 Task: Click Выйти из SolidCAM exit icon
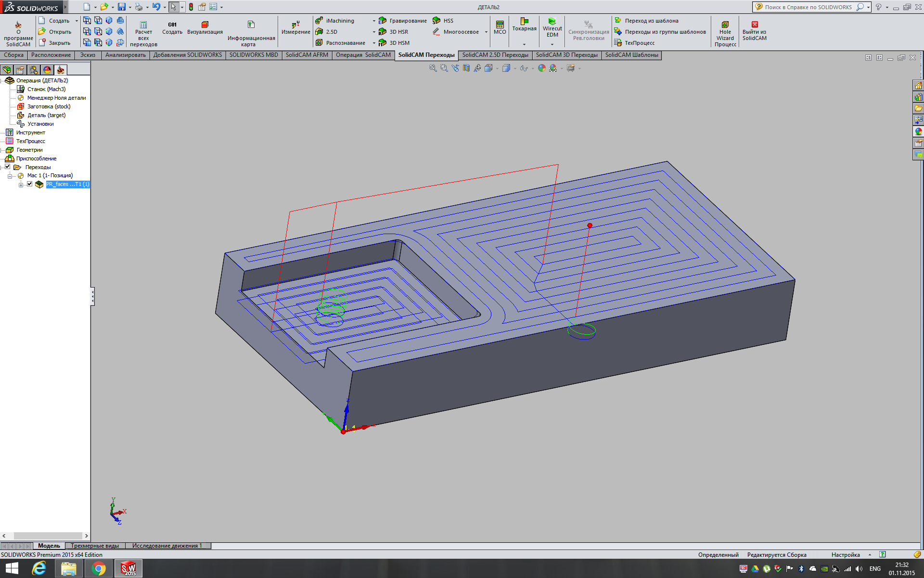pos(754,25)
